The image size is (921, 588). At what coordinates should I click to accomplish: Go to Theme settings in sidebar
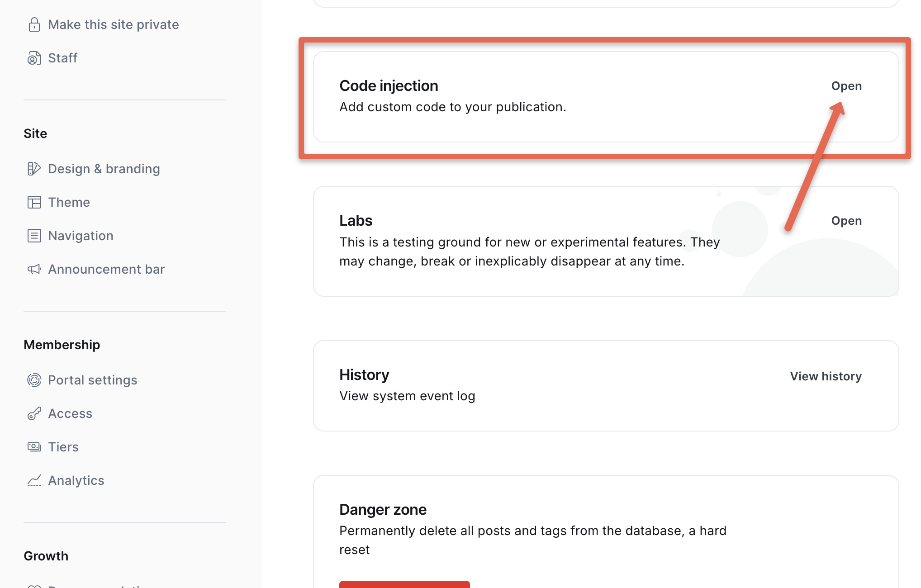tap(69, 202)
